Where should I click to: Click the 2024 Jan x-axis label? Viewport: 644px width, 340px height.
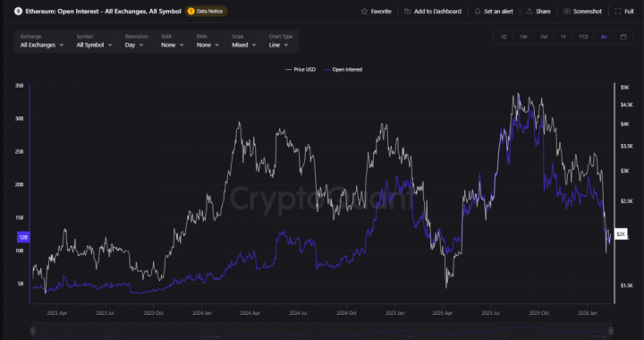202,313
